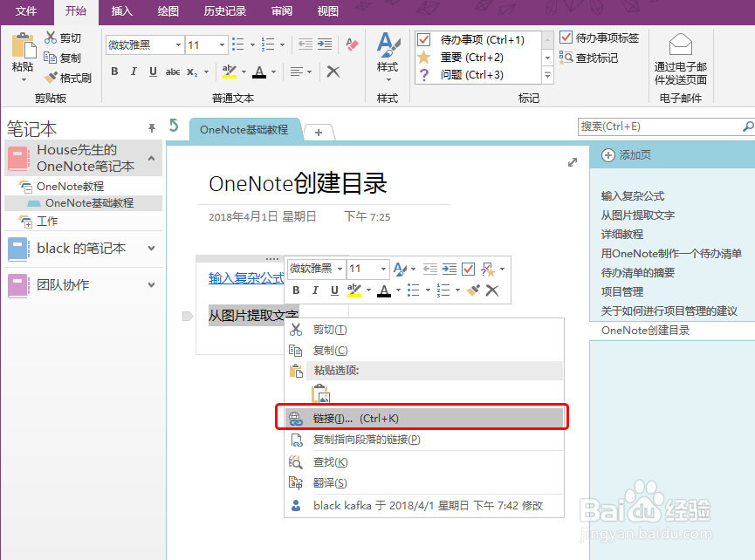Image resolution: width=755 pixels, height=560 pixels.
Task: Toggle Underline in the ribbon
Action: pos(153,72)
